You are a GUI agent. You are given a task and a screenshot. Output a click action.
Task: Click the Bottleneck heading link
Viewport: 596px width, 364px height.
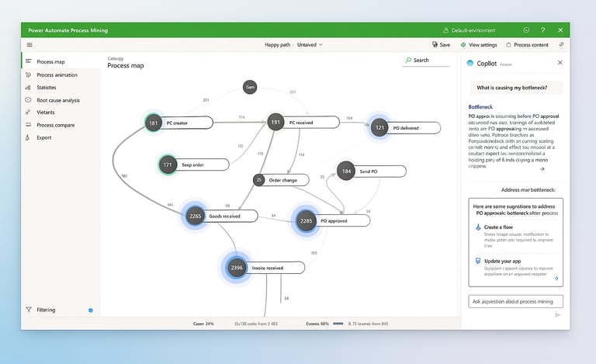click(x=480, y=107)
